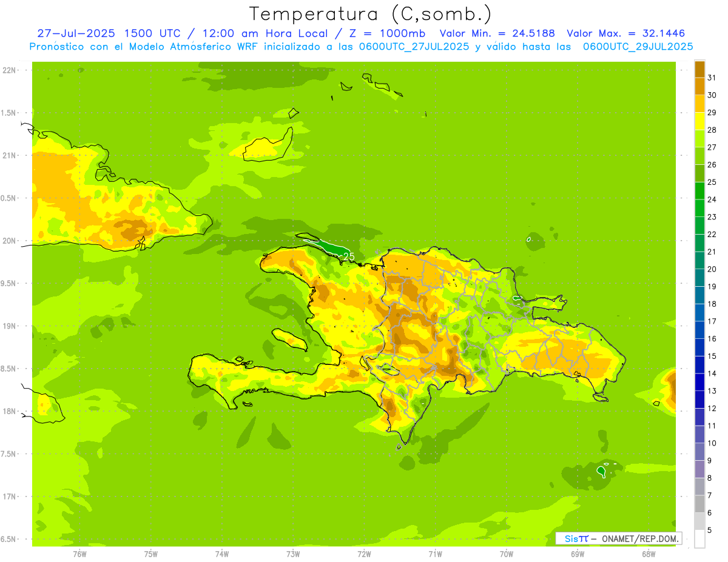Screen dimensions: 728x562
Task: Click the "70W" longitude axis label
Action: pyautogui.click(x=506, y=554)
